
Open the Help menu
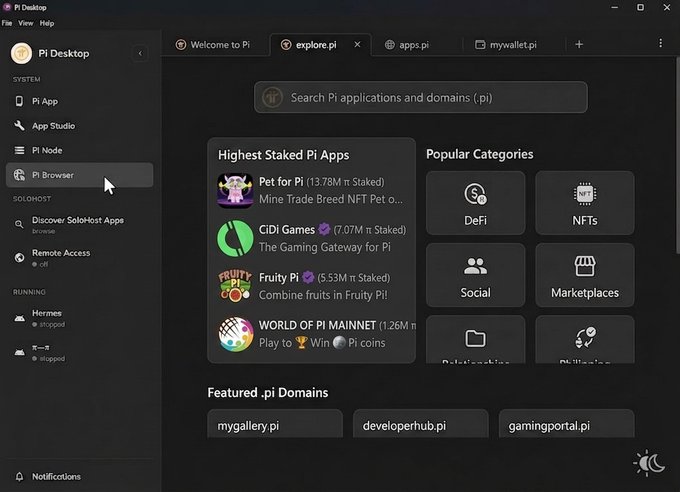[47, 23]
